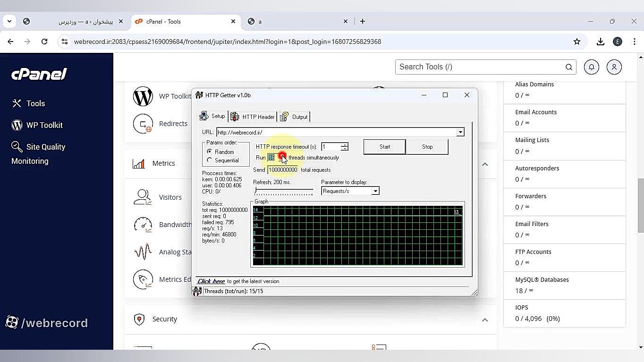Click the Refresh rate slider
The width and height of the screenshot is (644, 362).
[x=284, y=191]
